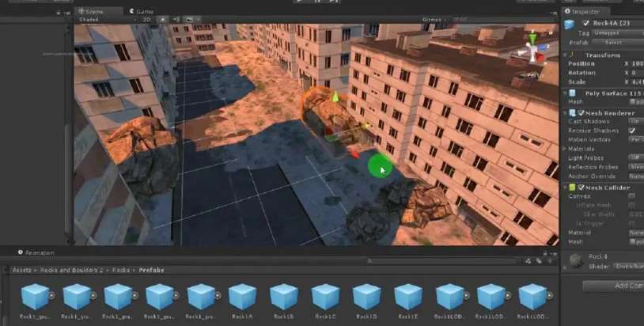Collapse the Transform component section

coord(565,55)
